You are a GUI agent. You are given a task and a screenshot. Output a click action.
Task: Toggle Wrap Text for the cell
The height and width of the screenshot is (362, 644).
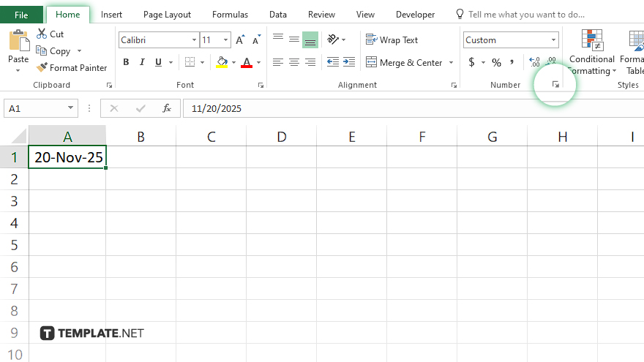(x=392, y=40)
